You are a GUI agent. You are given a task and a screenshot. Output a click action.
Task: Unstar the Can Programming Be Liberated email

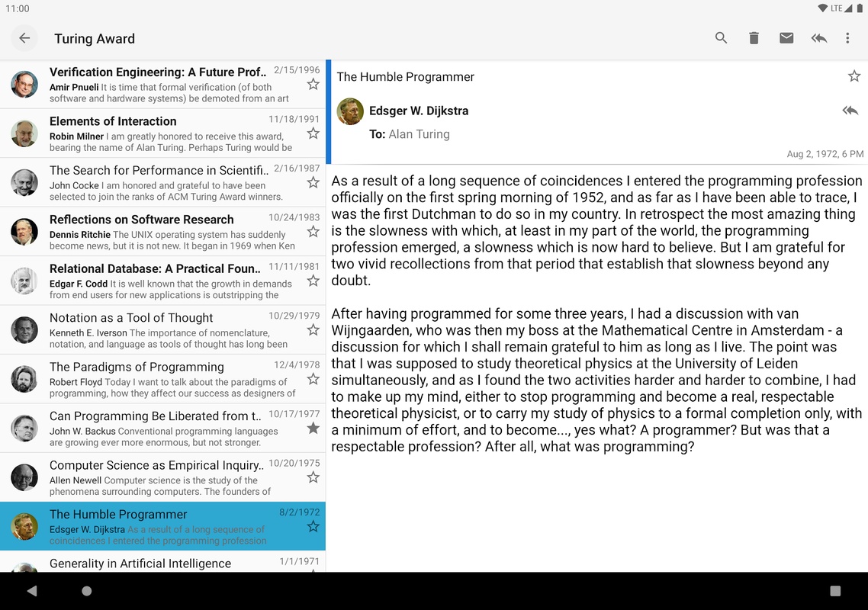point(313,429)
